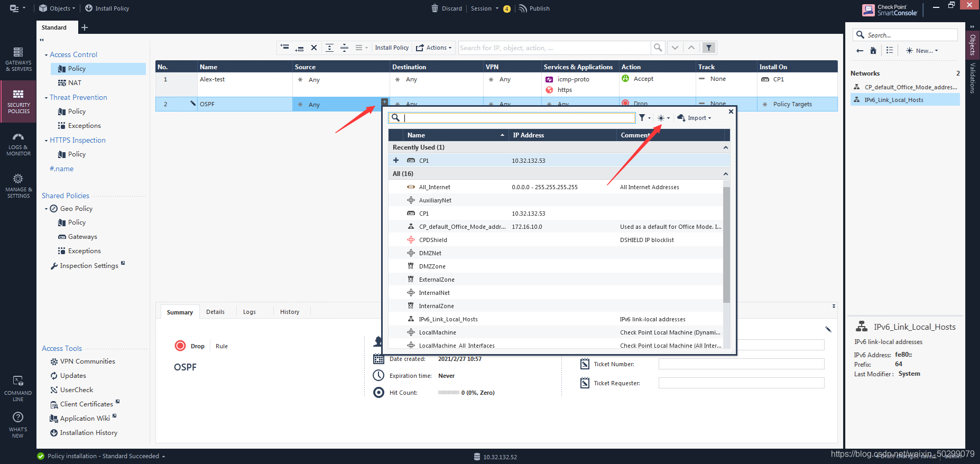Click back arrow in Objects panel
The image size is (980, 464).
[860, 51]
